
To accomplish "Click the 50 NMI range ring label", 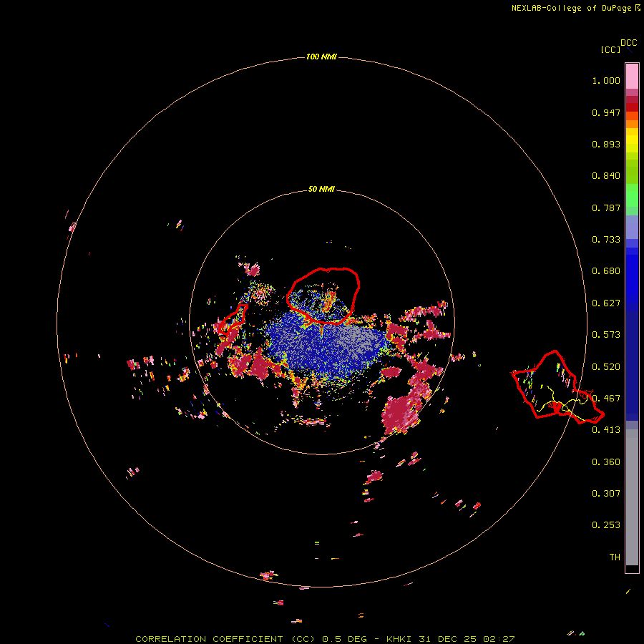I will click(321, 189).
